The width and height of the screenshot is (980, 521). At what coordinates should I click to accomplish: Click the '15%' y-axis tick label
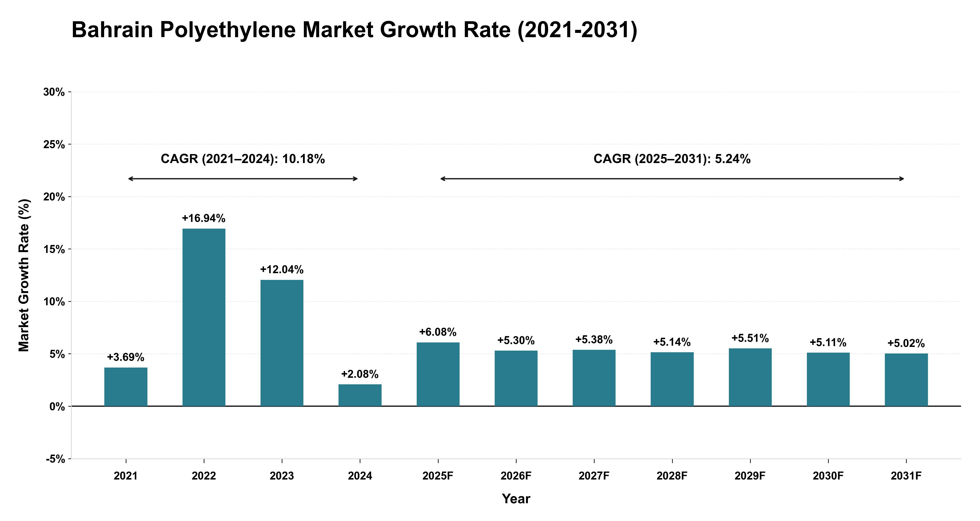[54, 249]
